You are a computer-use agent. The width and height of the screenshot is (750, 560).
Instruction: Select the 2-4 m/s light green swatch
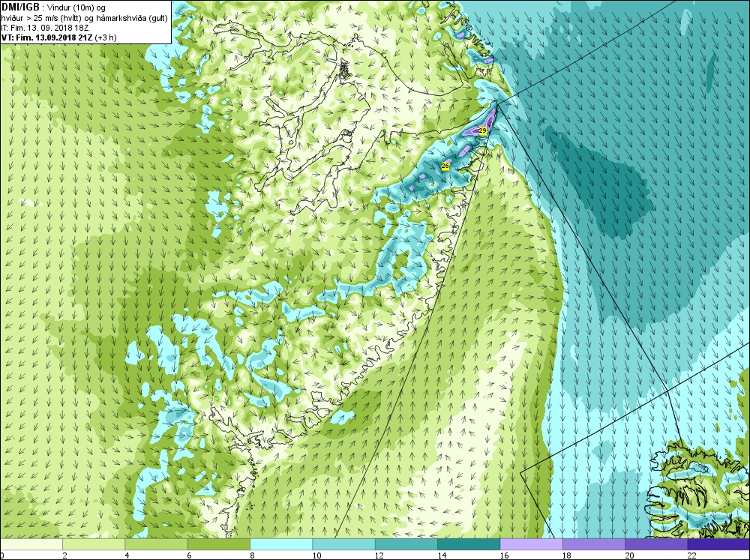[94, 544]
